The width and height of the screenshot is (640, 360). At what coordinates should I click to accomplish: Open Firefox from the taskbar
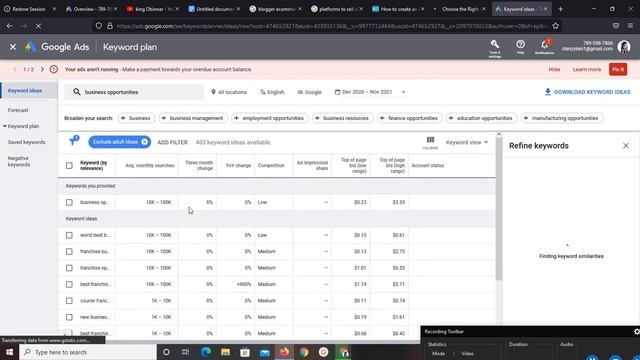click(284, 352)
